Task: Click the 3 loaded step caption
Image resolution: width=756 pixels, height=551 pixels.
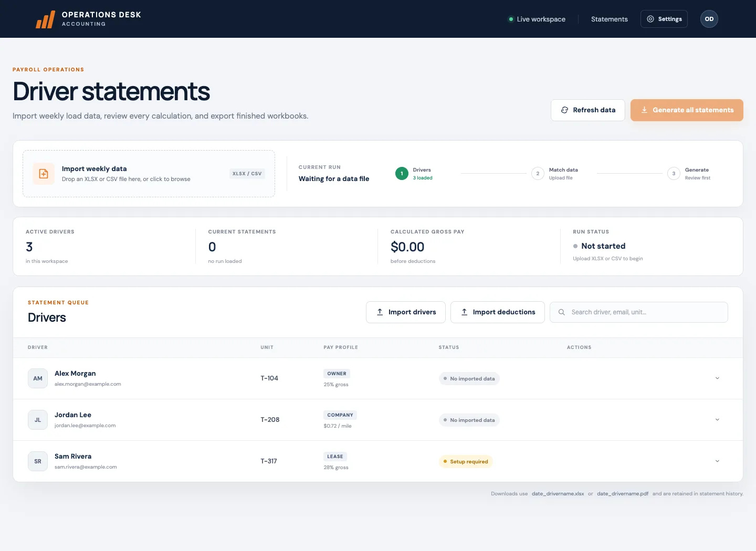Action: click(423, 178)
